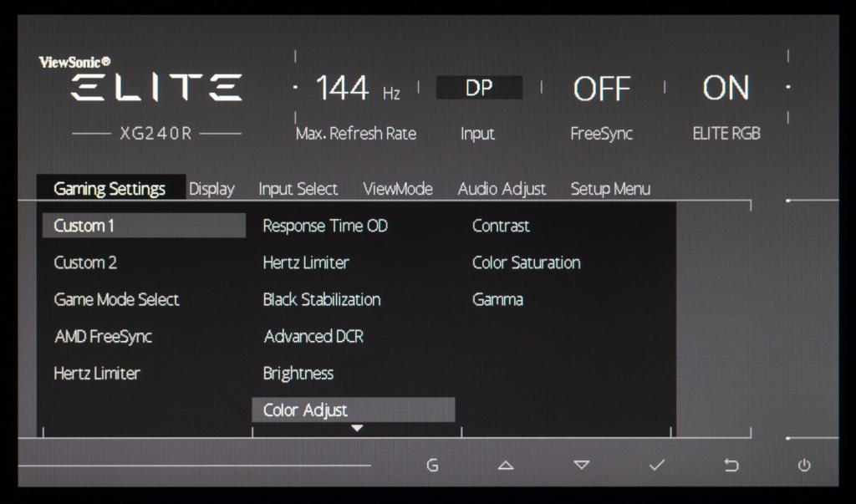Image resolution: width=856 pixels, height=504 pixels.
Task: Click the ELITE RGB ON status
Action: (x=726, y=88)
